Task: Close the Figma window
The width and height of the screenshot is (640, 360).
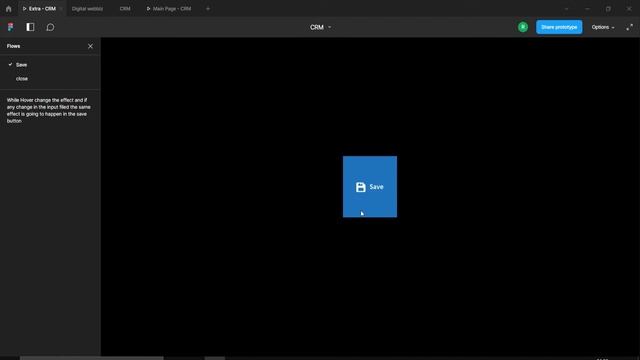Action: tap(629, 9)
